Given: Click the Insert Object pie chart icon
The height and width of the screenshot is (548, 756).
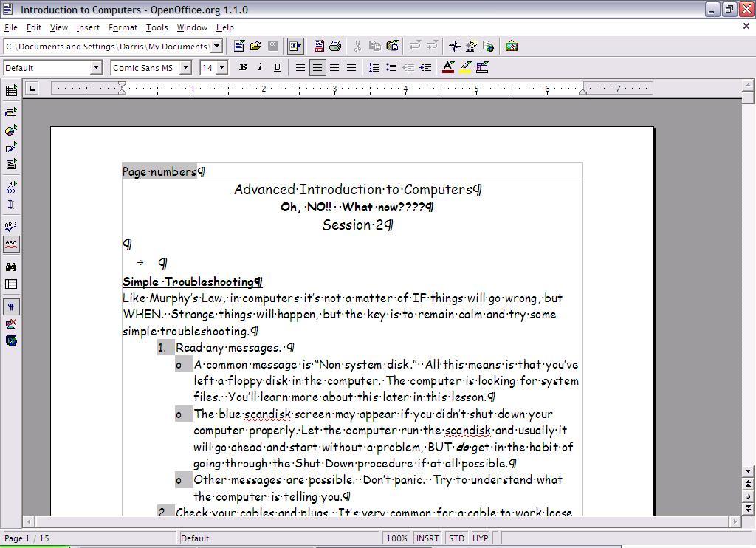Looking at the screenshot, I should [x=11, y=130].
